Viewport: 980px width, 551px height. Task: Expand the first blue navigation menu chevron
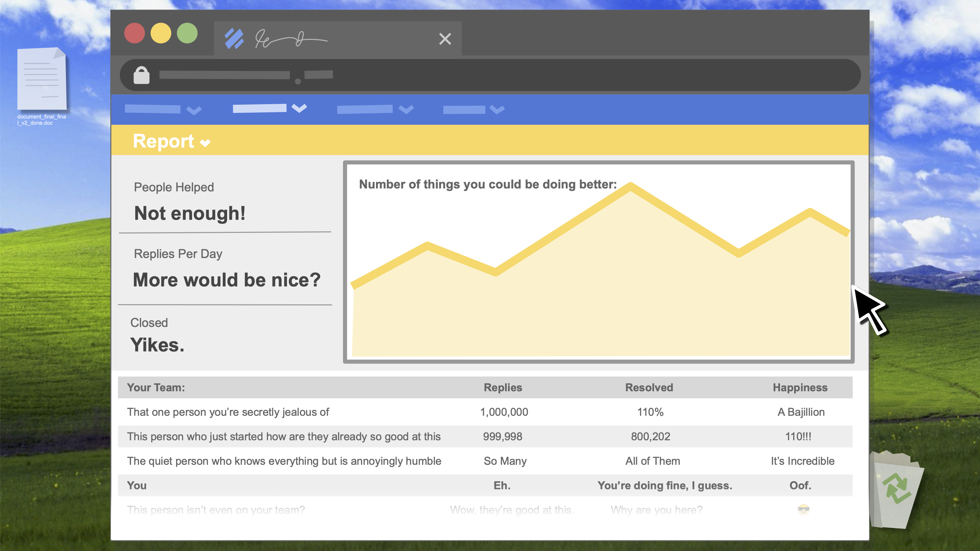[x=194, y=110]
